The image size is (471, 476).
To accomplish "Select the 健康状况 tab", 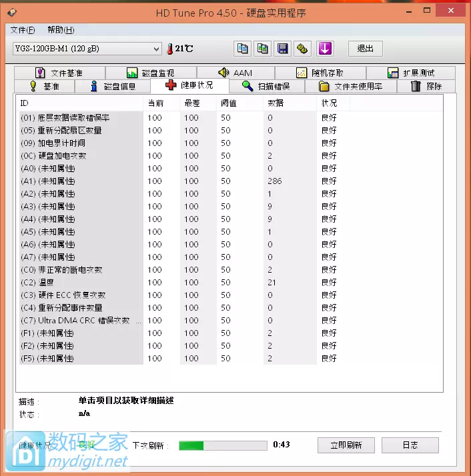I will [189, 85].
